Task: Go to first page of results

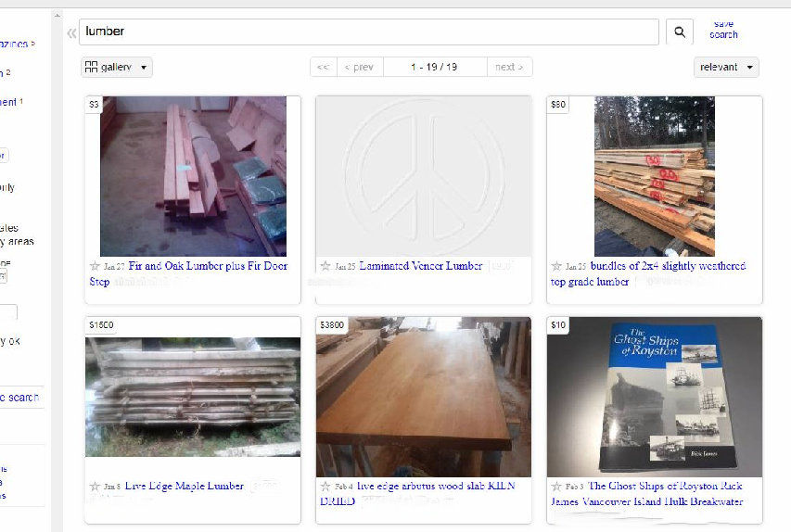Action: [x=324, y=67]
